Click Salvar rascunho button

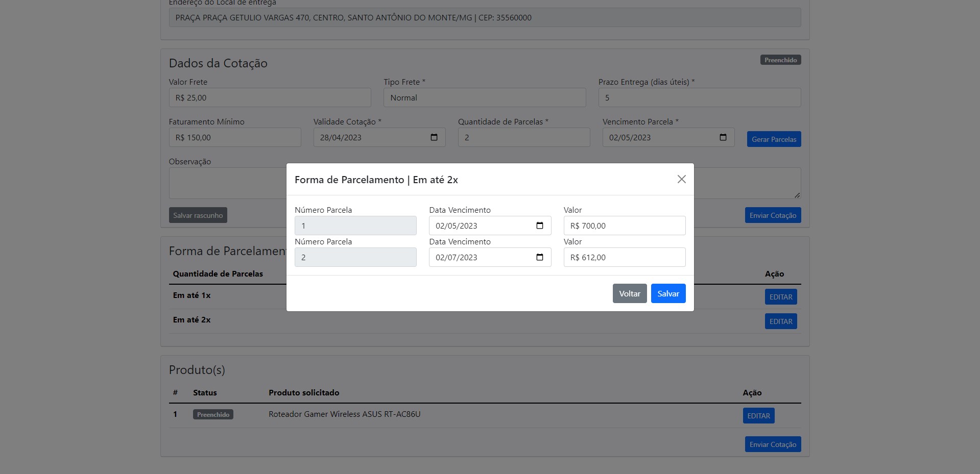click(x=198, y=215)
